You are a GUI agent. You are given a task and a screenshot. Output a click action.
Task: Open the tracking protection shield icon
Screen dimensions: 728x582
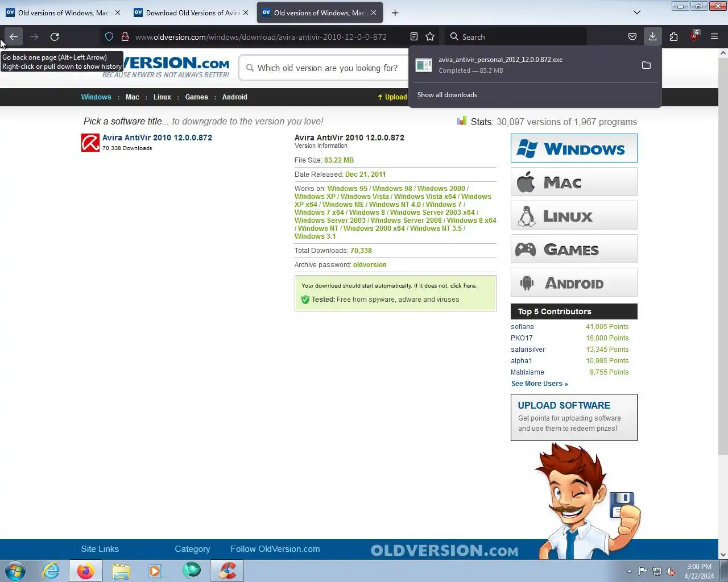109,37
